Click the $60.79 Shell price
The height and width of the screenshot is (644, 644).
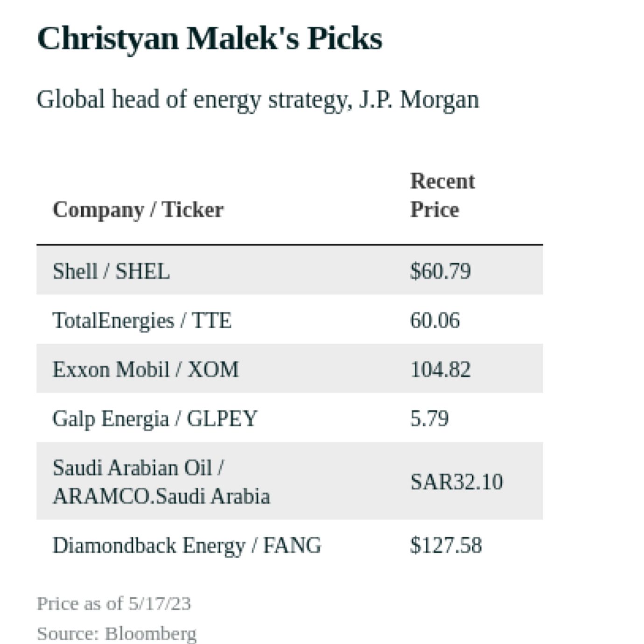[441, 271]
